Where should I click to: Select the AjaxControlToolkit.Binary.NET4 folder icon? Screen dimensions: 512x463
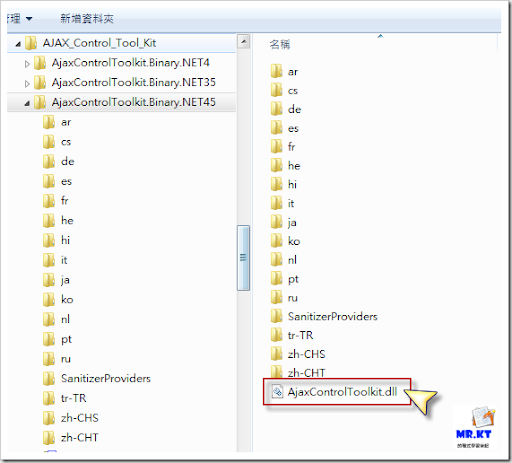[40, 63]
